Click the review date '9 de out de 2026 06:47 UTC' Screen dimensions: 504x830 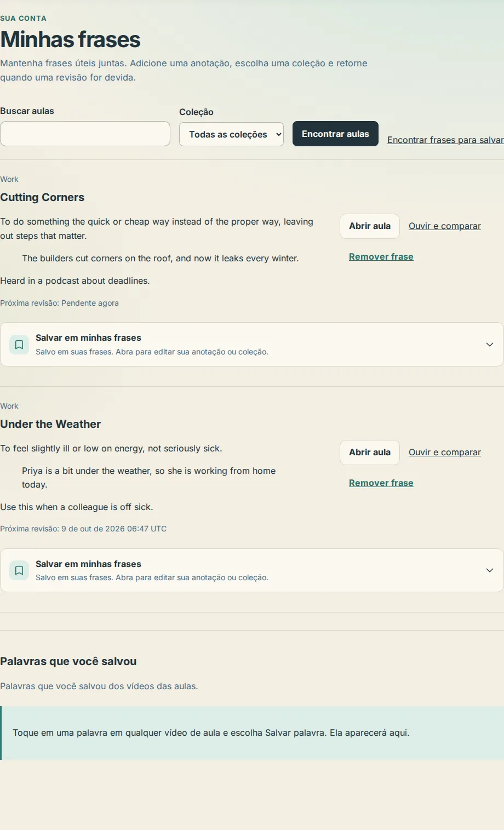click(114, 529)
